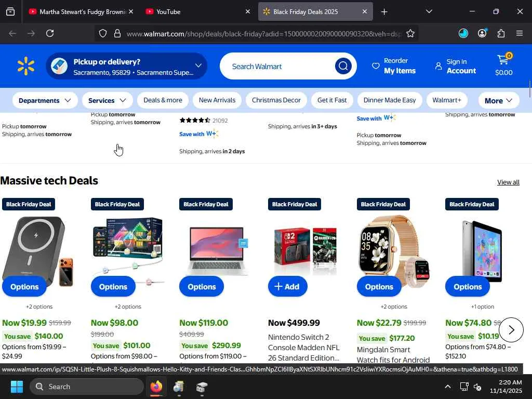Open Firefox from the taskbar
532x399 pixels.
156,387
